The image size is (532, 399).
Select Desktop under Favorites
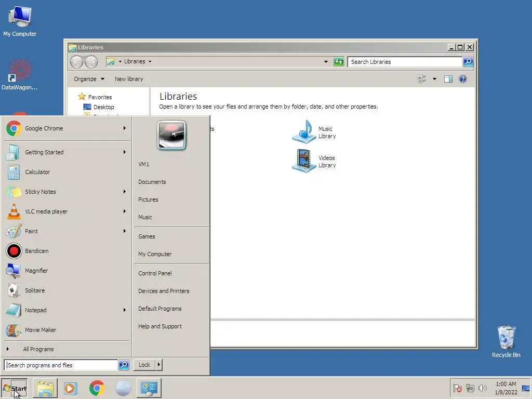click(x=103, y=107)
